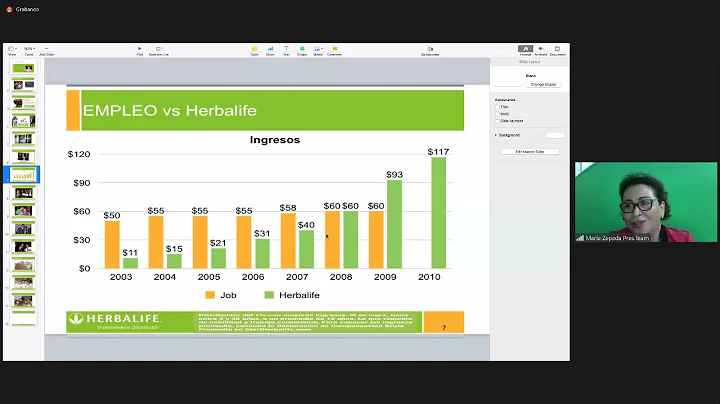This screenshot has height=404, width=720.
Task: Select slide 4 thumbnail in navigator
Action: coord(23,121)
